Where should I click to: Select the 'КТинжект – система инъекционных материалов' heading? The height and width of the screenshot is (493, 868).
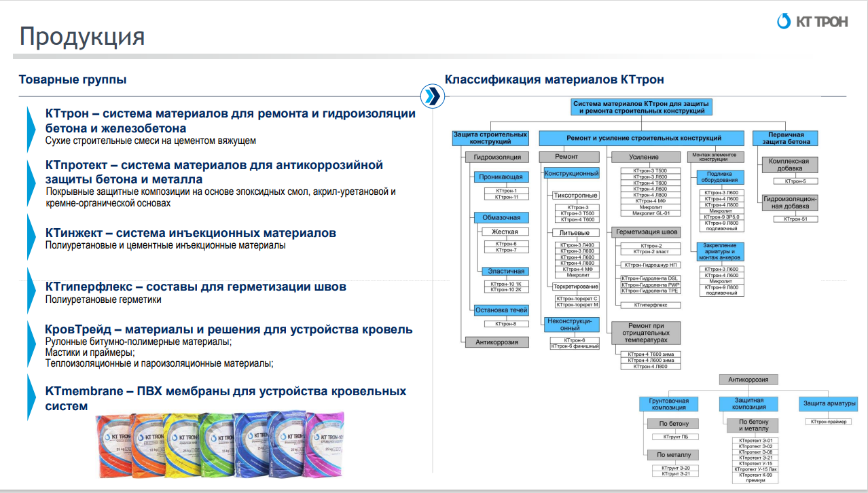pyautogui.click(x=191, y=233)
